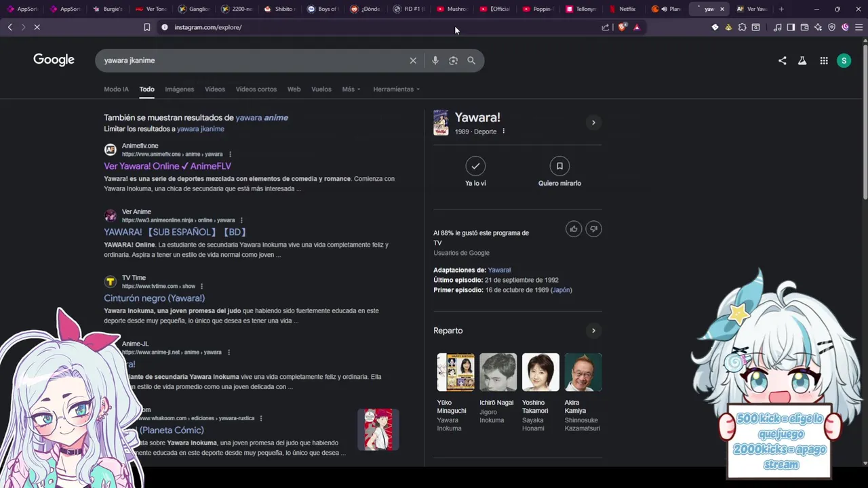Clear the Google search box
This screenshot has width=868, height=488.
(x=413, y=60)
